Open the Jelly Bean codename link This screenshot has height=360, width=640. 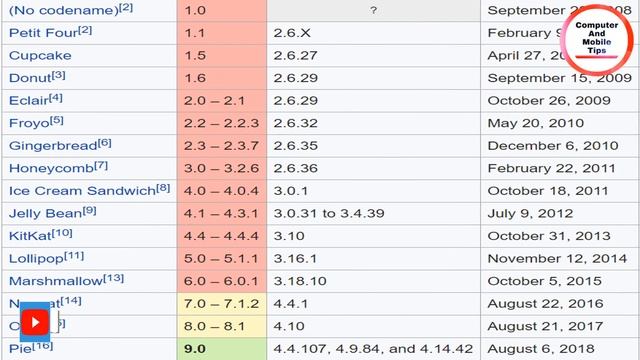pyautogui.click(x=46, y=213)
